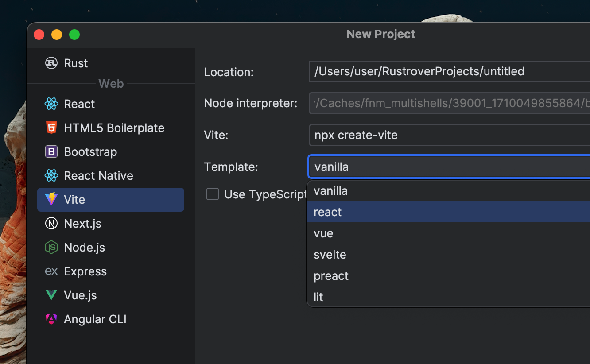The image size is (590, 364).
Task: Open the Template combo box showing vanilla
Action: coord(450,167)
